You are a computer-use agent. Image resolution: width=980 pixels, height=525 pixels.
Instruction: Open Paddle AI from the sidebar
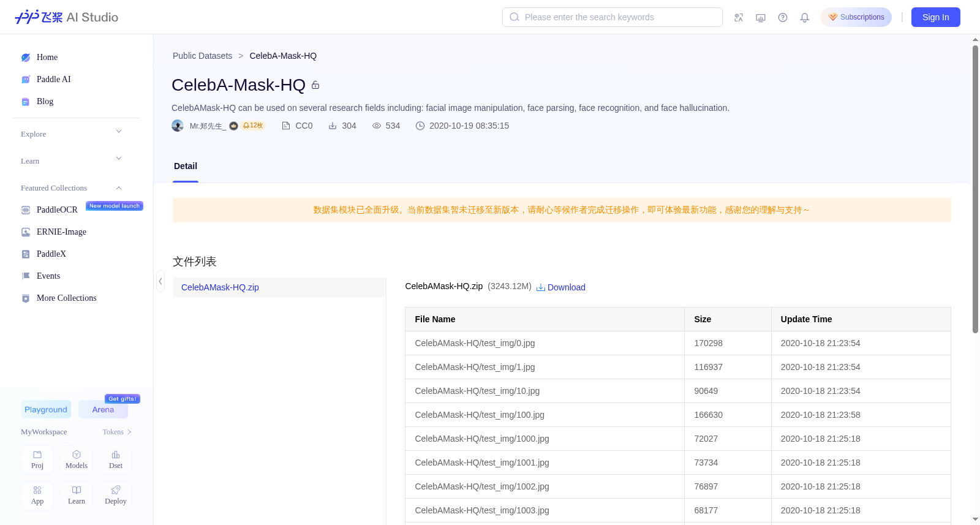[x=54, y=80]
